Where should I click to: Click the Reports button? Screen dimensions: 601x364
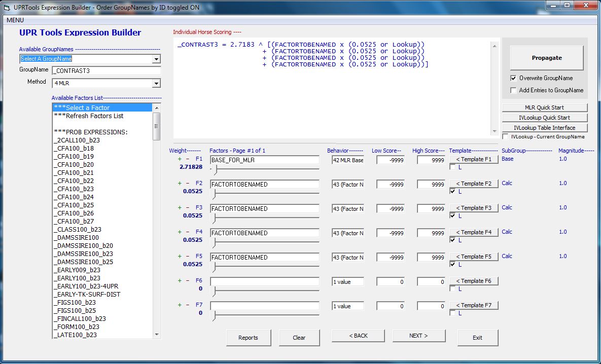click(249, 338)
